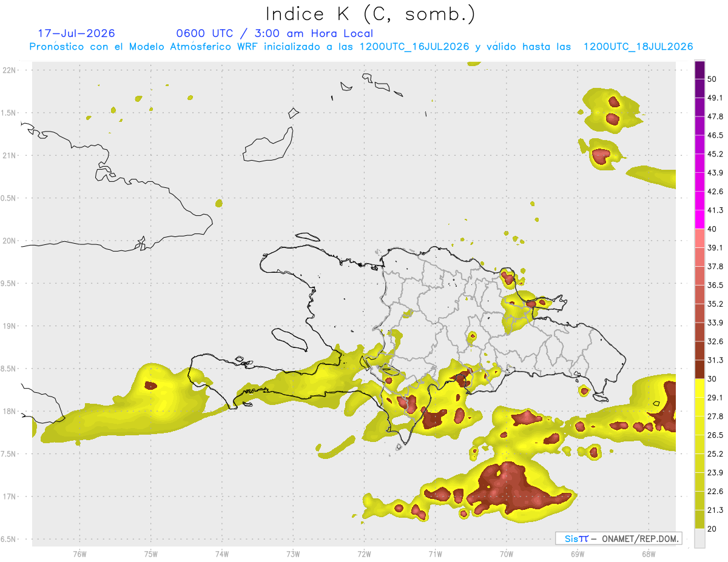Click the color scale value '42.6'

coord(715,192)
